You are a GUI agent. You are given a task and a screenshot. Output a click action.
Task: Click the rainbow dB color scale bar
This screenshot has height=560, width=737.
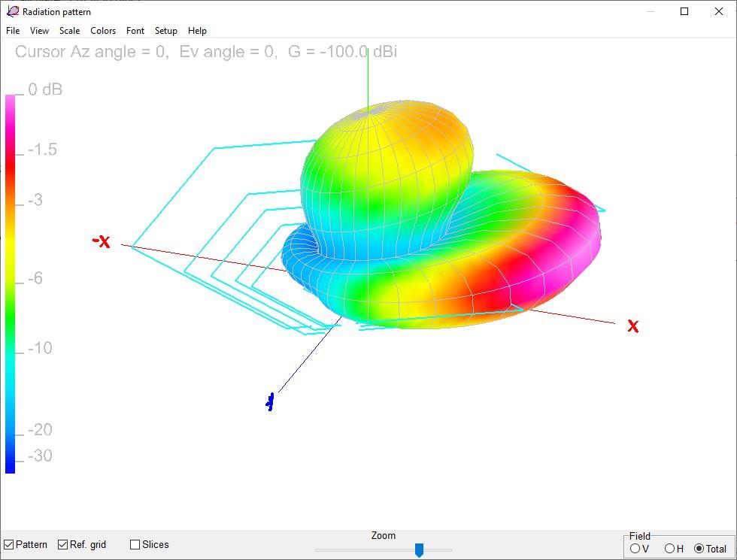click(10, 284)
